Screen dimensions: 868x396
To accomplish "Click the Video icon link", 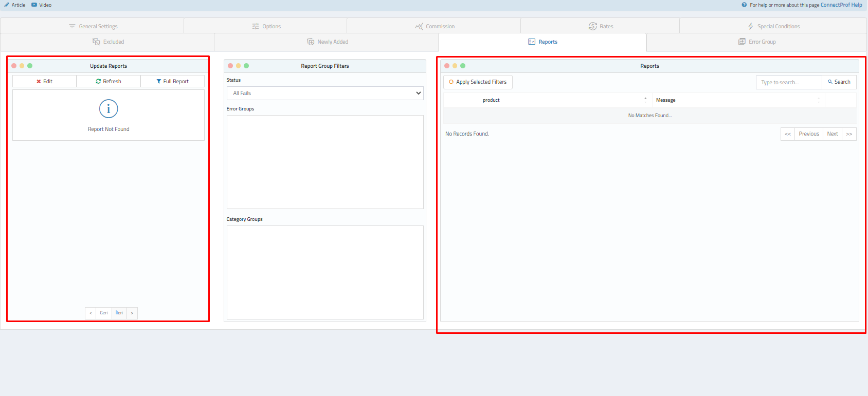I will click(34, 5).
